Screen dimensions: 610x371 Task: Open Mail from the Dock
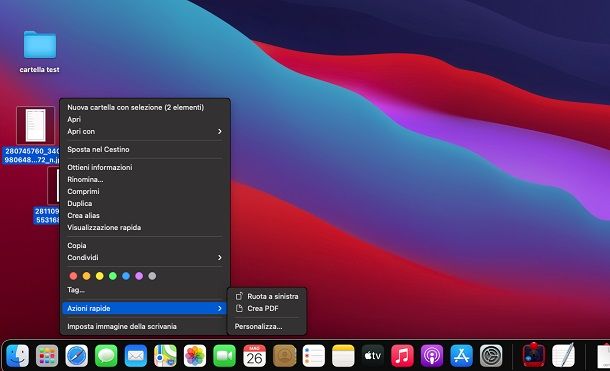[x=136, y=355]
